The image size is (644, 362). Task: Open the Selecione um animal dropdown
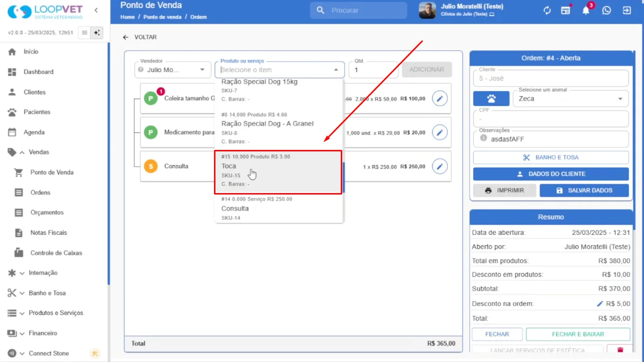[571, 99]
